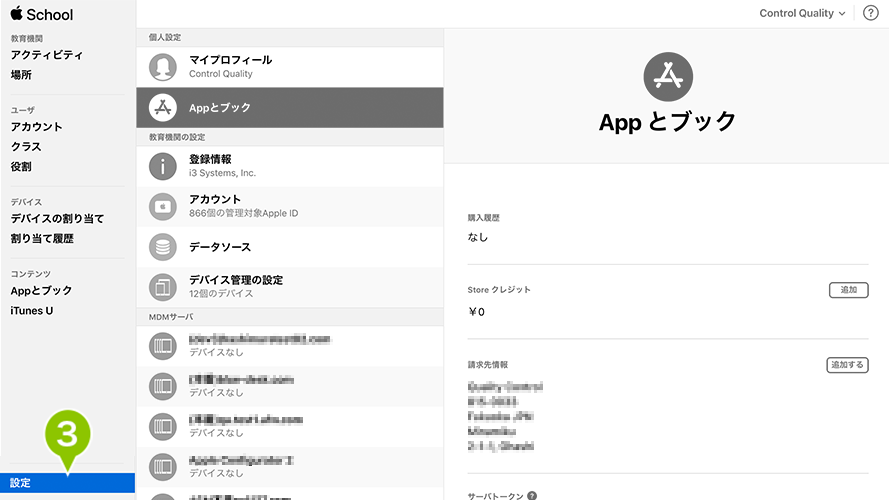The width and height of the screenshot is (889, 500).
Task: Click the デバイス管理の設定 devices icon
Action: (163, 287)
